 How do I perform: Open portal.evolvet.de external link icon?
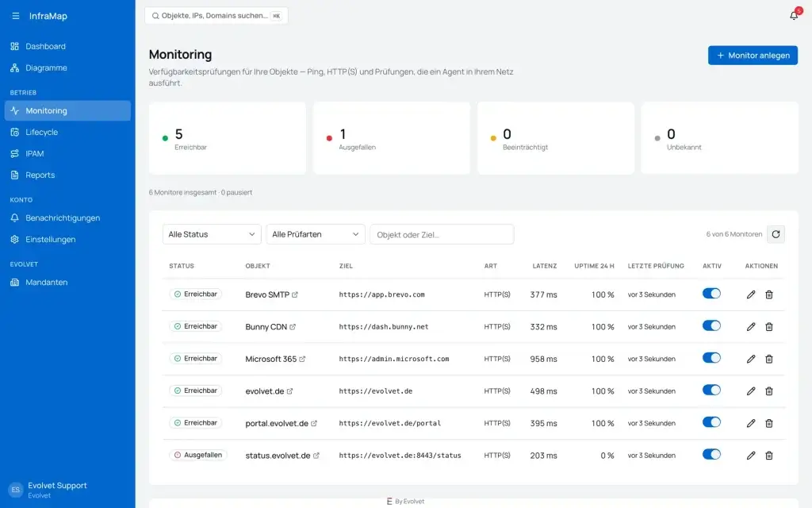click(314, 423)
